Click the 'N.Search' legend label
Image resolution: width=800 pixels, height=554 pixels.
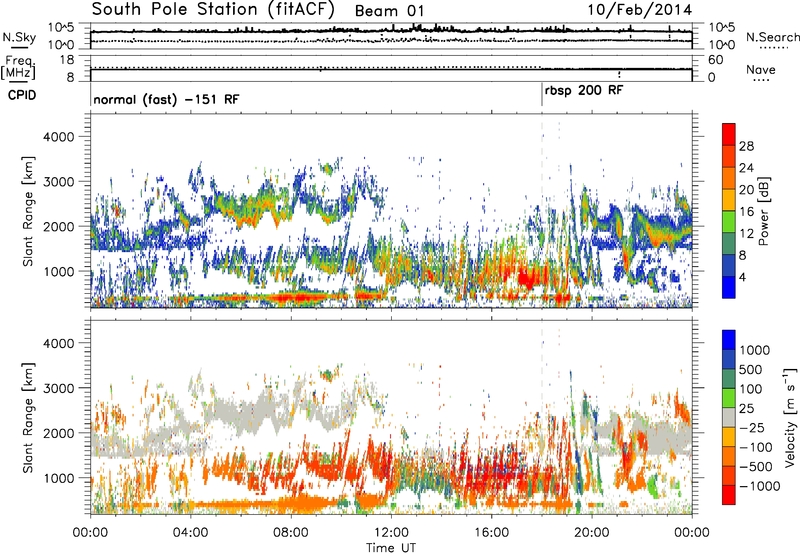coord(772,37)
